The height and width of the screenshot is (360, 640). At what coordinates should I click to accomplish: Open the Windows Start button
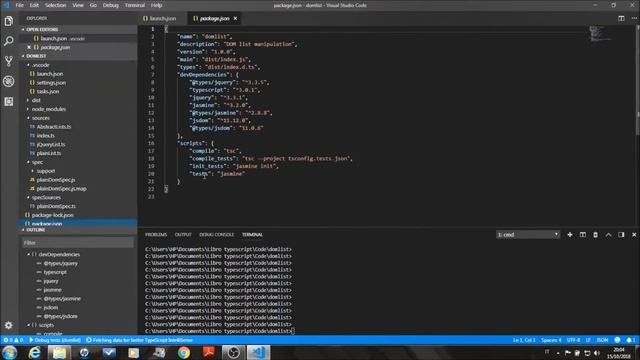(9, 353)
